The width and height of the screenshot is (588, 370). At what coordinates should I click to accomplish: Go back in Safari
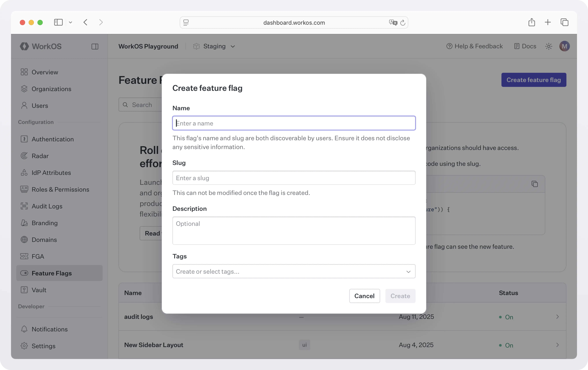[x=85, y=22]
